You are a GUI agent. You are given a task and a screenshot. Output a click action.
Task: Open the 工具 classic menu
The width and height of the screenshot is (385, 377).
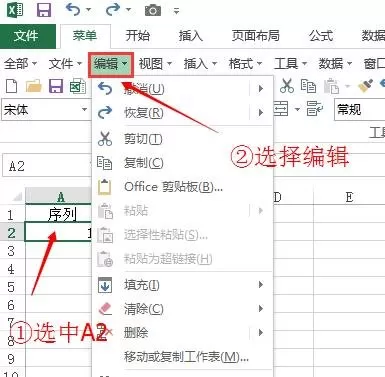click(290, 63)
